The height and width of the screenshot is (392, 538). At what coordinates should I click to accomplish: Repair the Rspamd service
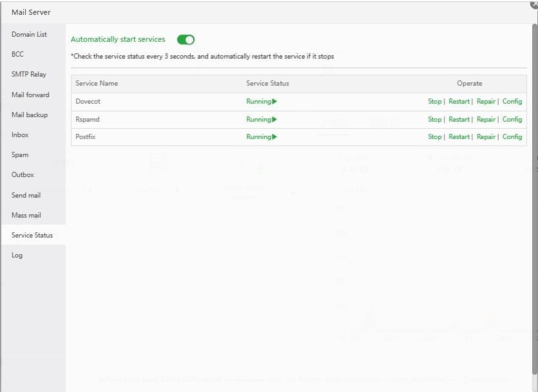point(486,119)
